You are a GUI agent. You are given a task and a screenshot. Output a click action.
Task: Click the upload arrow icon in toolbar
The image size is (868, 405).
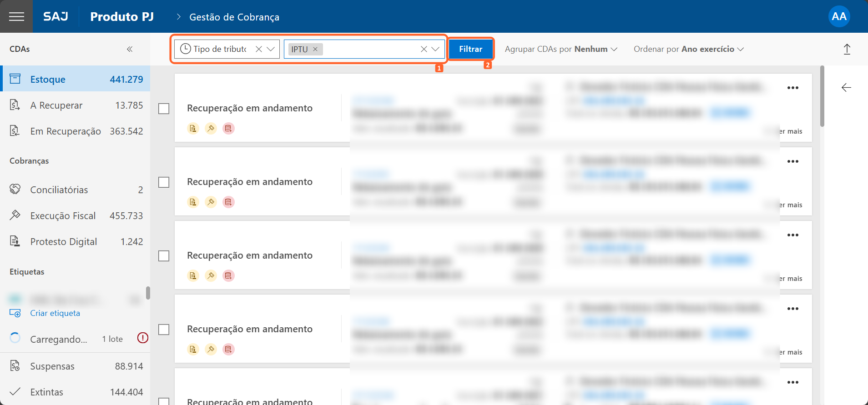(847, 49)
